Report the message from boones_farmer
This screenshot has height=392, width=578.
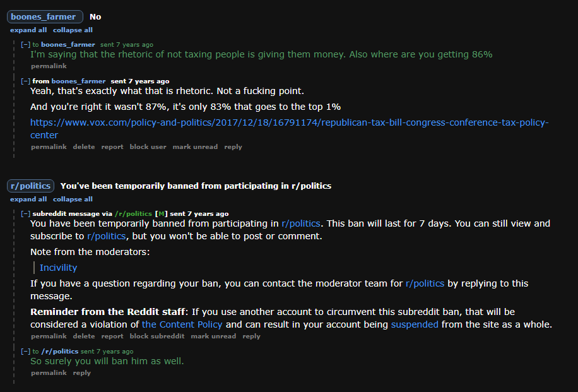pyautogui.click(x=112, y=147)
